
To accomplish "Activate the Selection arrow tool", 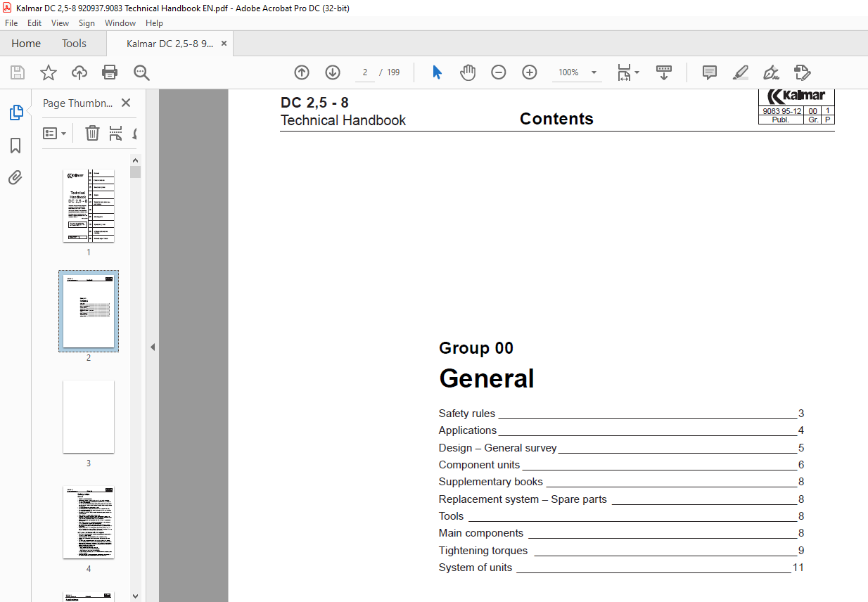I will 437,72.
